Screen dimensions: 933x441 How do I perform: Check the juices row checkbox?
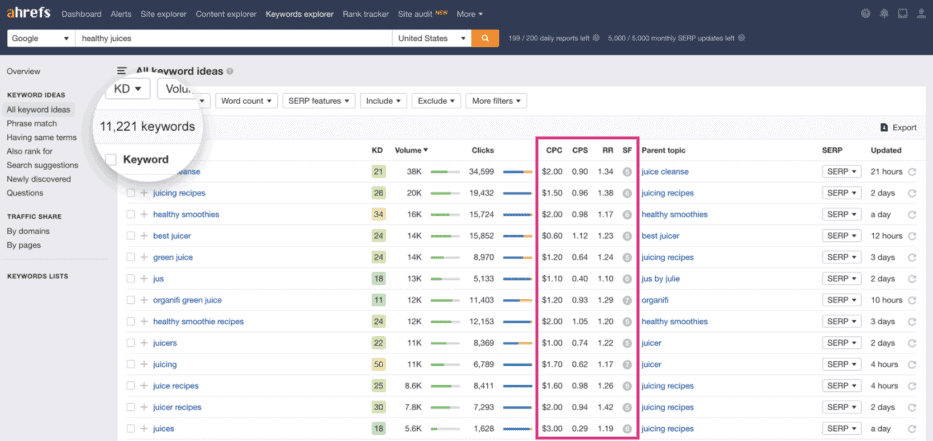(x=130, y=429)
